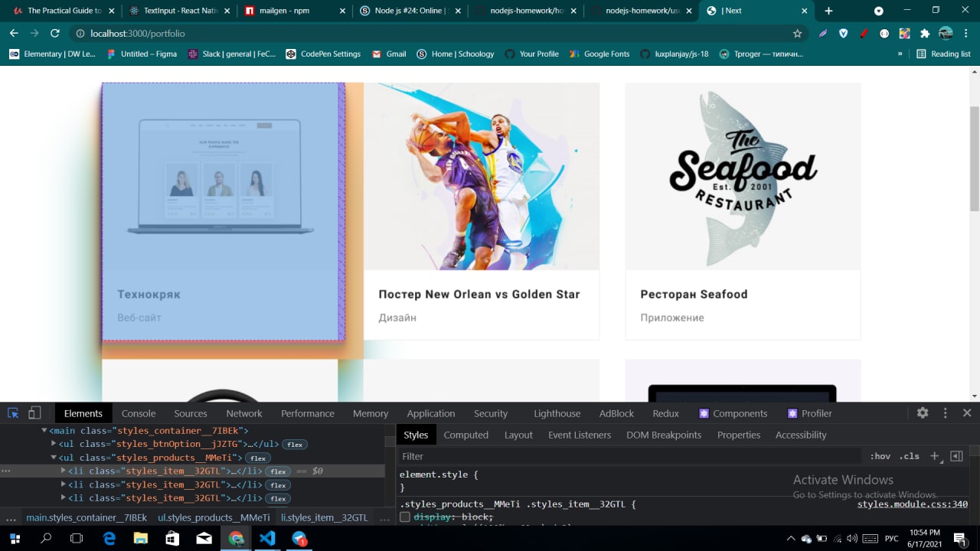Click the Постер New Orlean vs Golden Star title
Screen dimensions: 980x551
pos(479,295)
